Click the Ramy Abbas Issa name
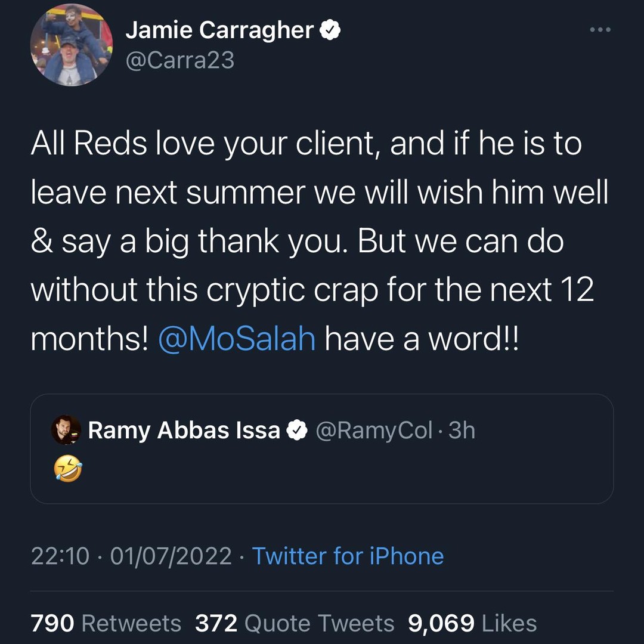The width and height of the screenshot is (644, 644). click(x=184, y=430)
